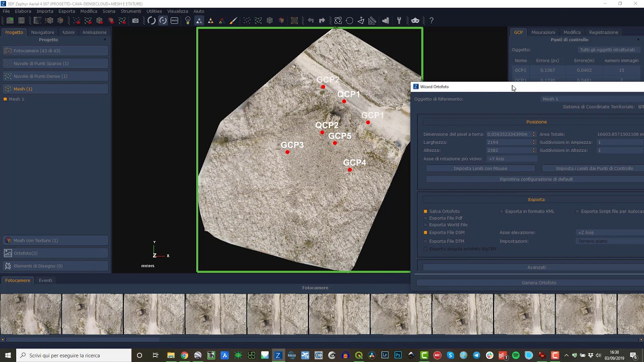Click Imposta Limiti con Mouse button
Viewport: 644px width, 362px height.
pos(480,168)
